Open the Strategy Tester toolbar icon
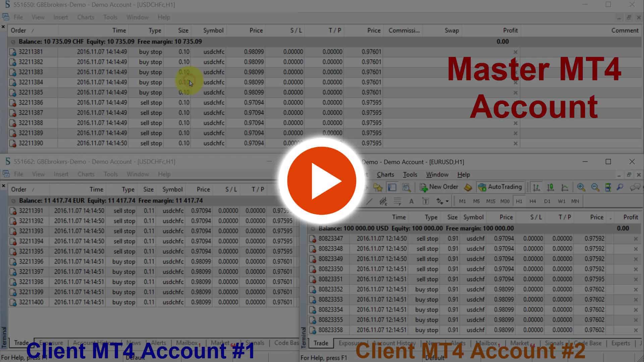644x362 pixels. 406,187
